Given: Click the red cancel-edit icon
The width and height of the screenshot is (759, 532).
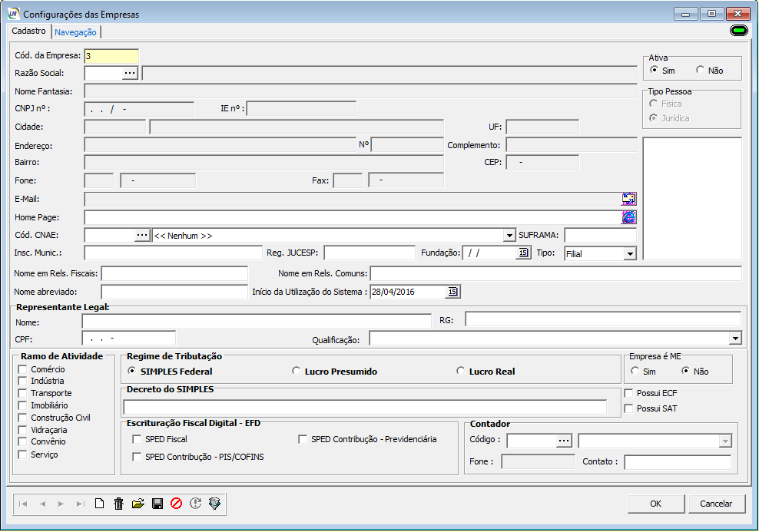Looking at the screenshot, I should coord(176,504).
